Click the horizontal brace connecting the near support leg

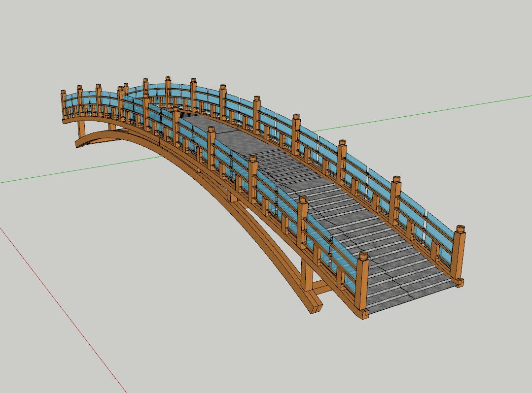click(323, 287)
